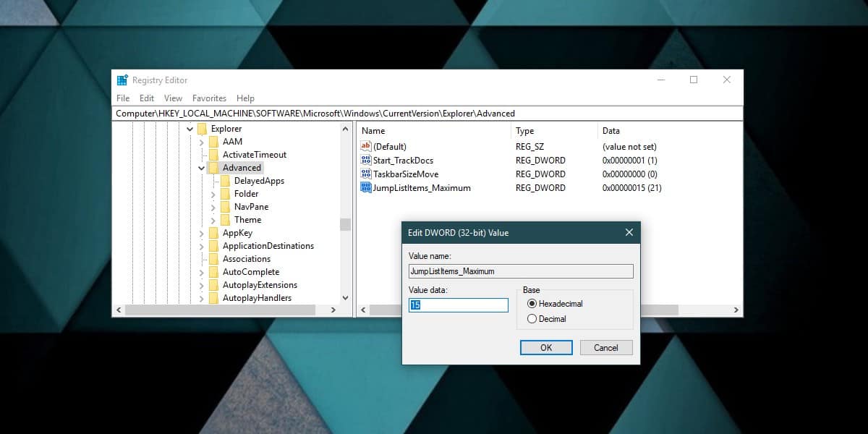Click the Registry Editor app icon in title bar
This screenshot has width=868, height=434.
(122, 80)
